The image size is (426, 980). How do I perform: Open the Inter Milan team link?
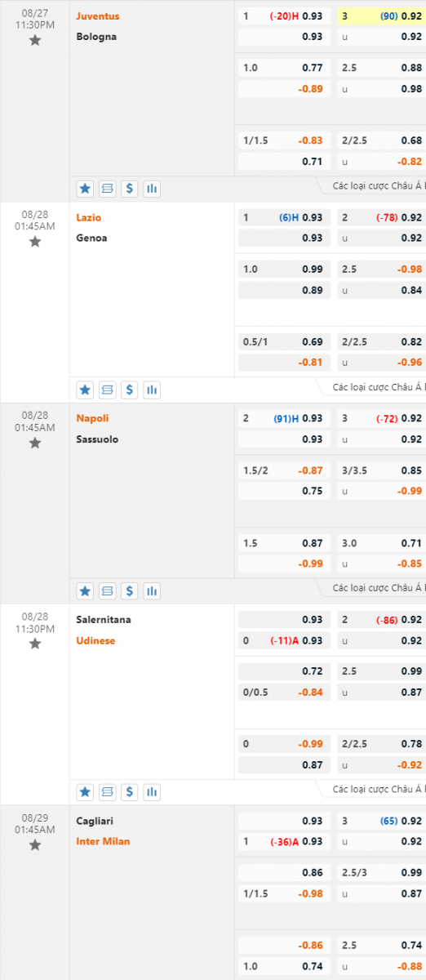tap(103, 841)
